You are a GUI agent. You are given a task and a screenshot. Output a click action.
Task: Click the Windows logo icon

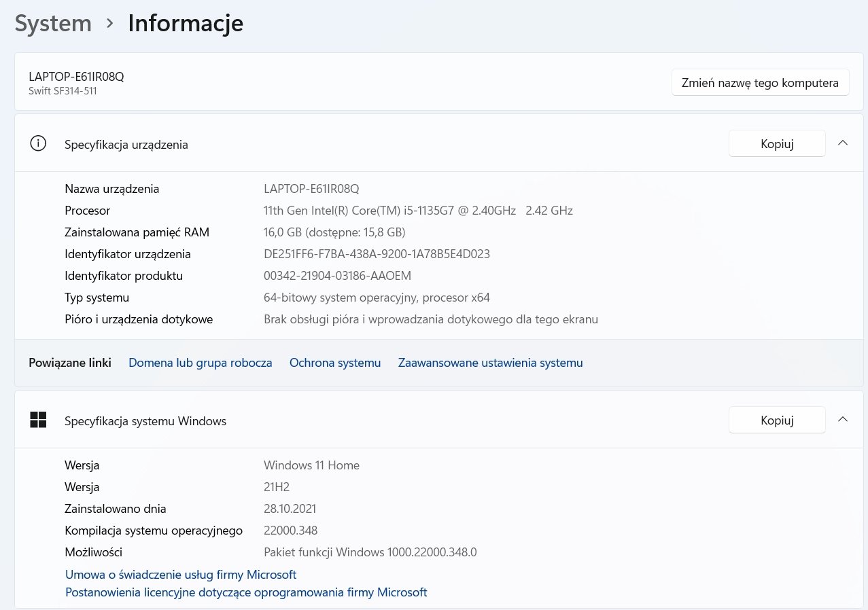[38, 420]
